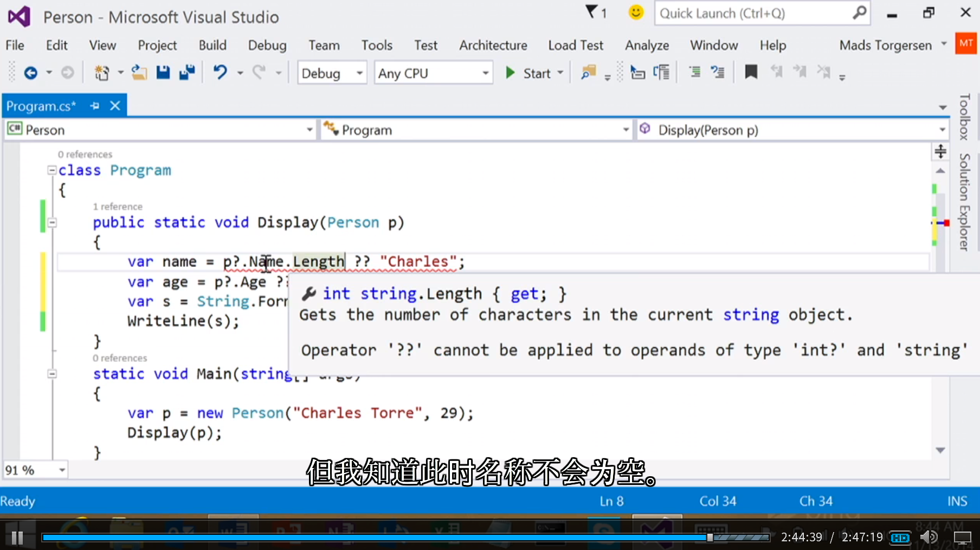Click the Open File folder icon
This screenshot has height=550, width=980.
[x=139, y=73]
